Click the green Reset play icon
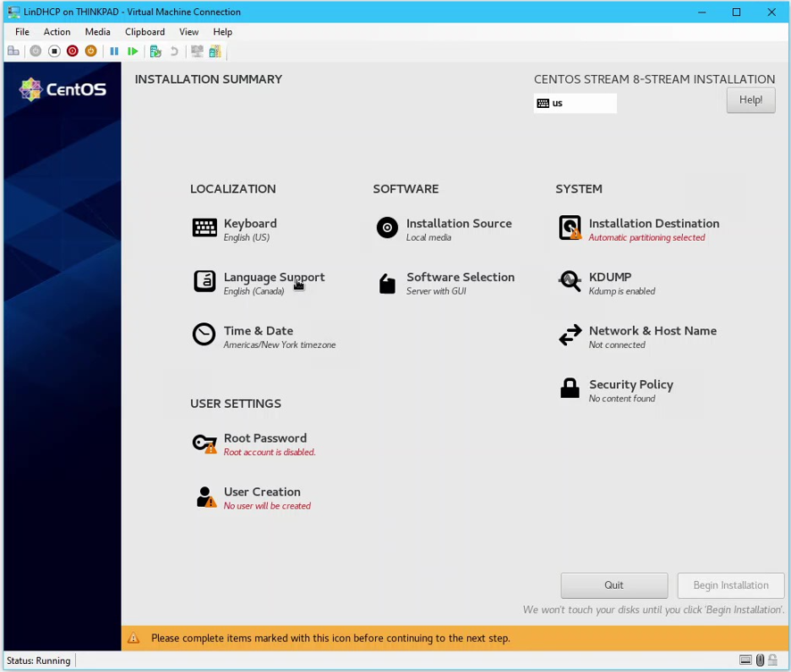The image size is (791, 672). (133, 51)
